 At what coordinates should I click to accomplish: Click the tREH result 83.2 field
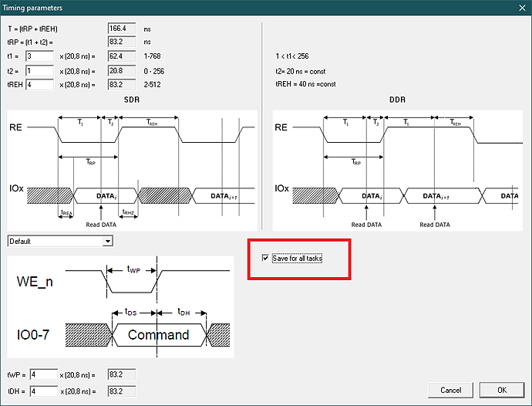pos(122,85)
